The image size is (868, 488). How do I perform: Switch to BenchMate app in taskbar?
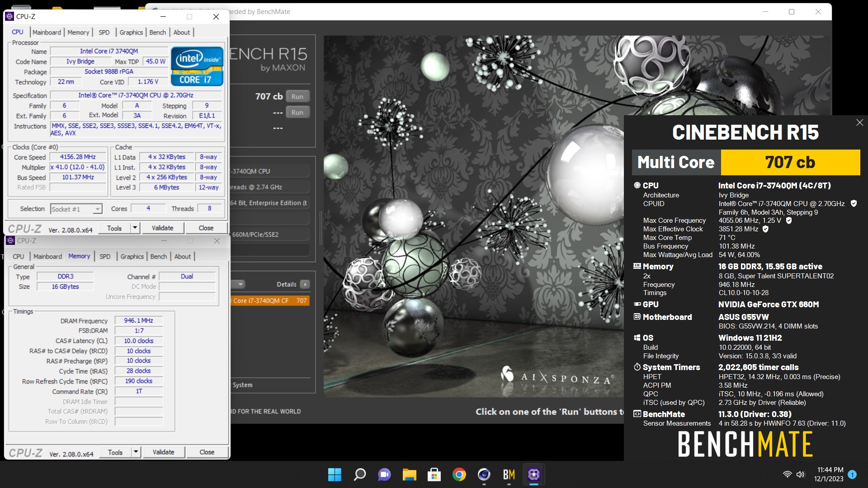pyautogui.click(x=509, y=475)
